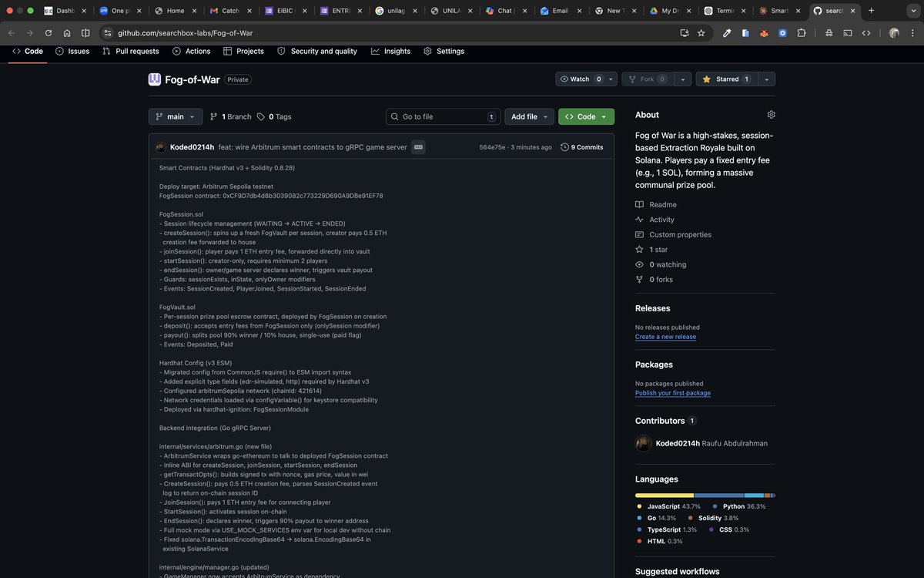Open the feat: wire Arbitrum commit title
Viewport: 924px width, 578px height.
(313, 147)
